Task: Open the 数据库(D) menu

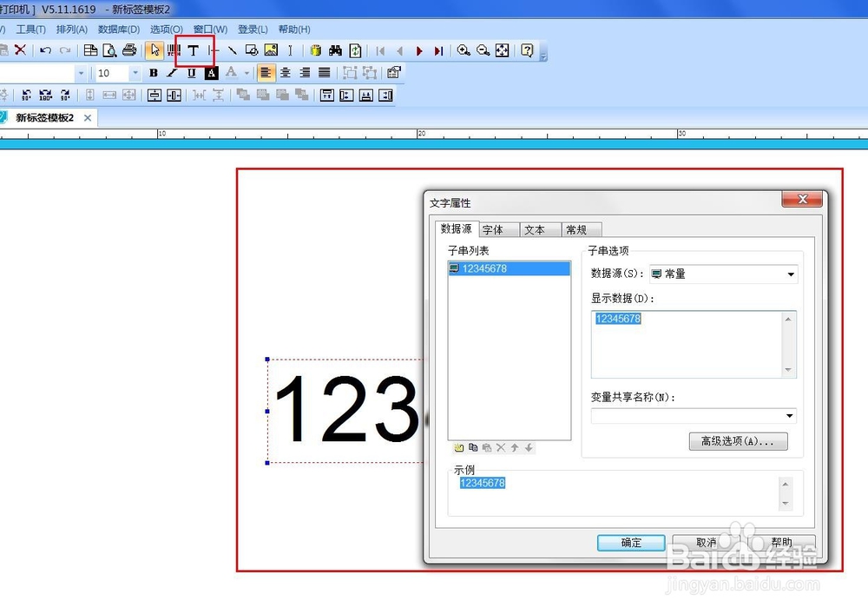Action: click(x=118, y=29)
